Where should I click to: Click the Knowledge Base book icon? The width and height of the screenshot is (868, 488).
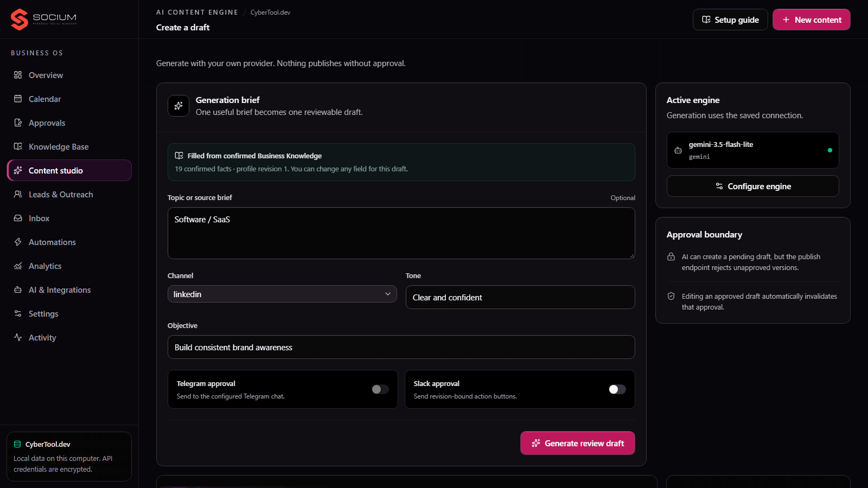(x=18, y=146)
